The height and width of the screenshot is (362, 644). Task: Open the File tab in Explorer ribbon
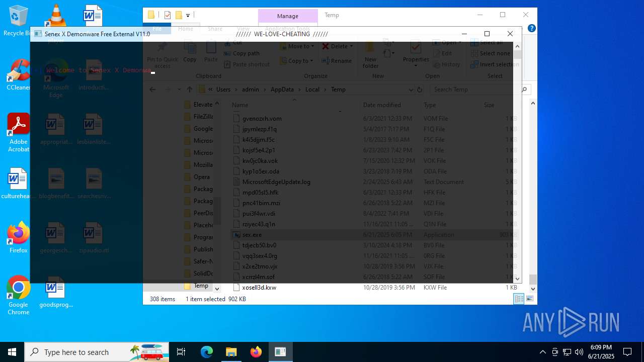pyautogui.click(x=157, y=29)
